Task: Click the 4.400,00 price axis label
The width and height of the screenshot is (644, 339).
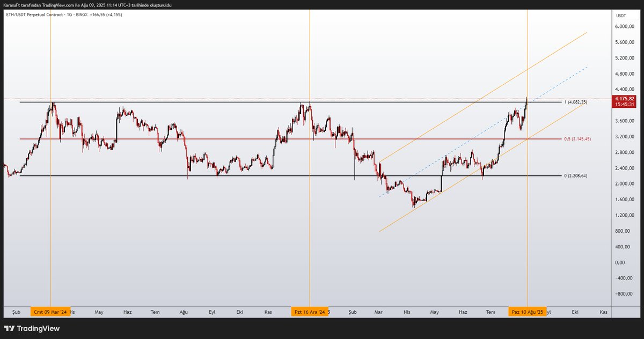Action: [x=625, y=90]
